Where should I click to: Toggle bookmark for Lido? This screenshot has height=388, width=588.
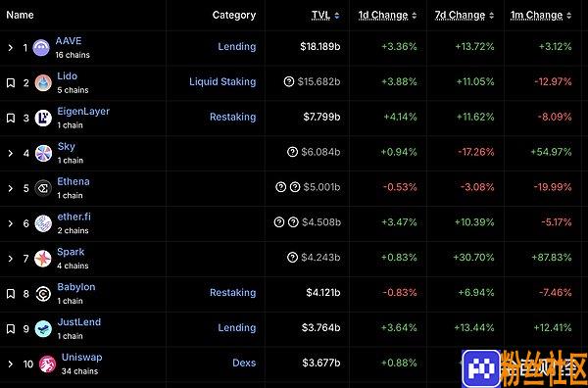[11, 83]
